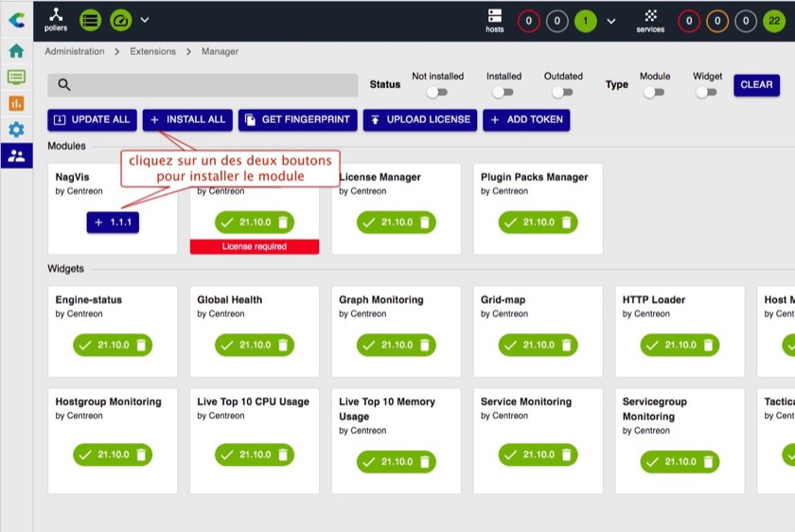Click into the extensions search field
Viewport: 795px width, 532px height.
click(203, 85)
